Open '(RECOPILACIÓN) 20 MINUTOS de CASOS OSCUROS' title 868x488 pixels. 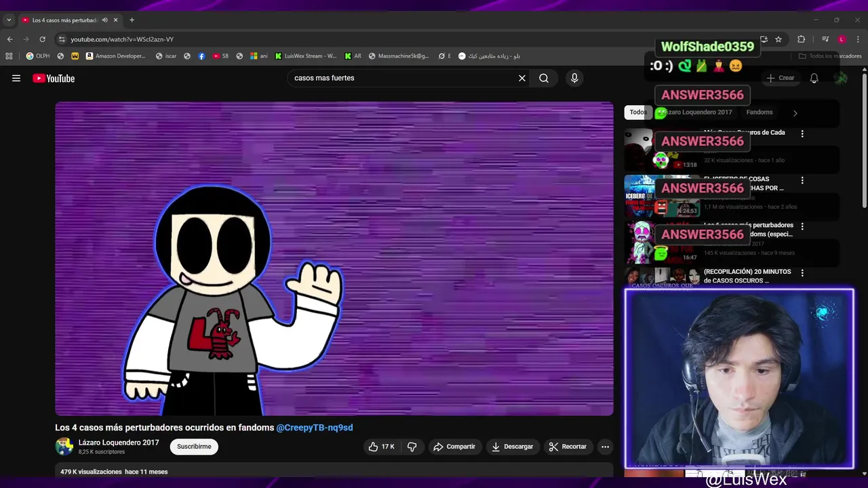tap(747, 276)
